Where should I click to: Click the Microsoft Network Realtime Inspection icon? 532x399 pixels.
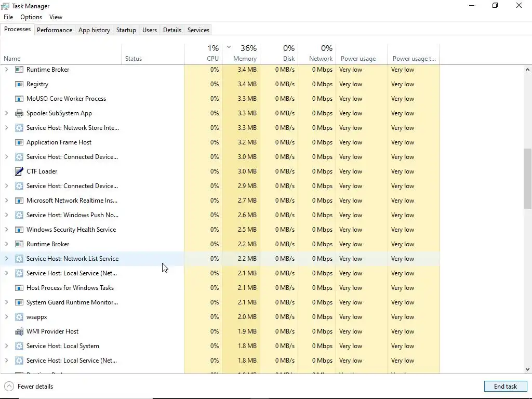click(19, 201)
